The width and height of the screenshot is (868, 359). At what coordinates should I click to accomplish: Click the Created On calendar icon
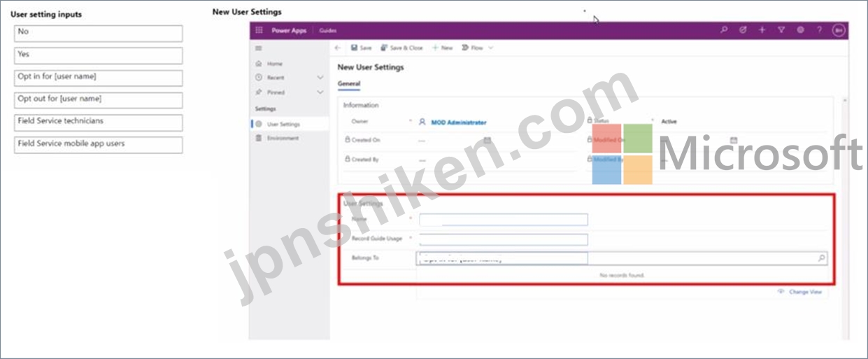click(488, 140)
